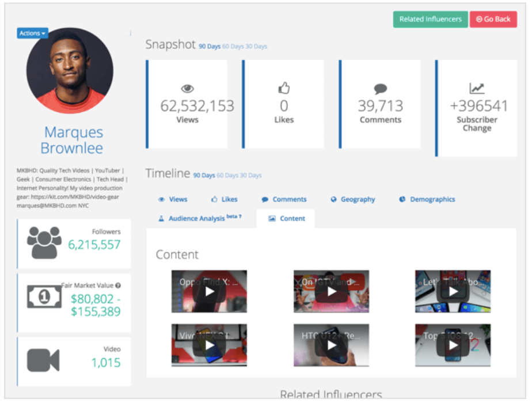The width and height of the screenshot is (532, 403).
Task: Play the HTC U12+ Re... video
Action: point(331,345)
